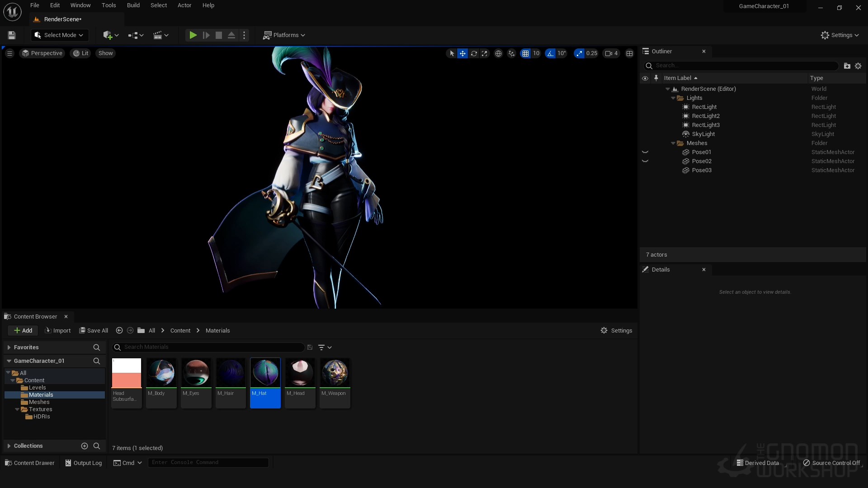Click Save All in Content Browser
The height and width of the screenshot is (488, 868).
94,330
